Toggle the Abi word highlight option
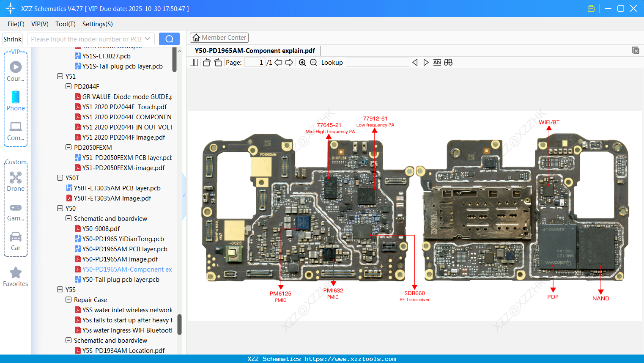The height and width of the screenshot is (363, 644). coord(437,62)
